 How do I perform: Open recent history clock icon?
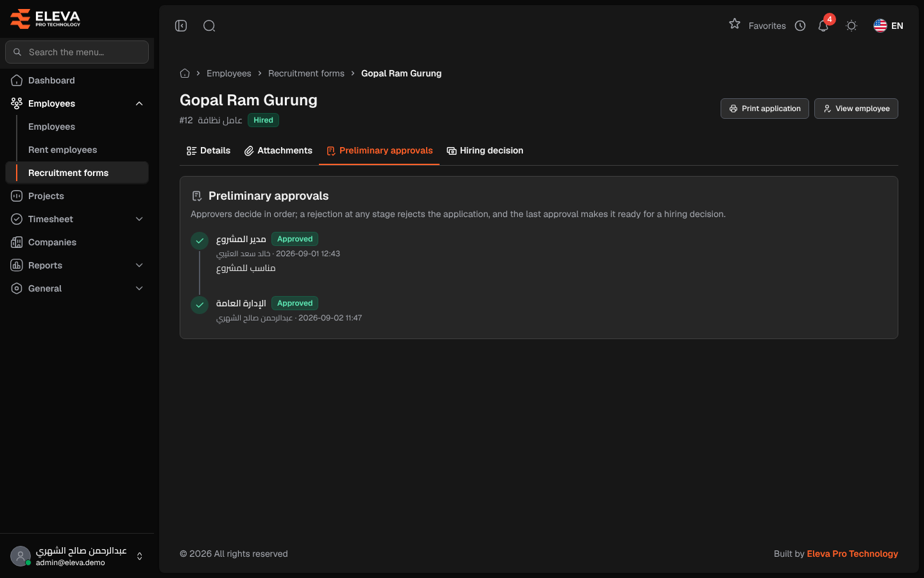(x=800, y=26)
